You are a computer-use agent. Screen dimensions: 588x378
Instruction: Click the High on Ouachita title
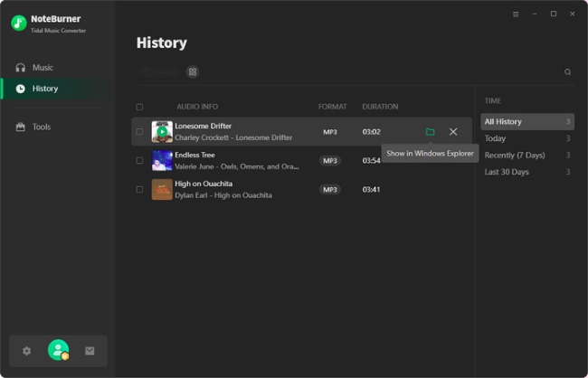[x=204, y=184]
